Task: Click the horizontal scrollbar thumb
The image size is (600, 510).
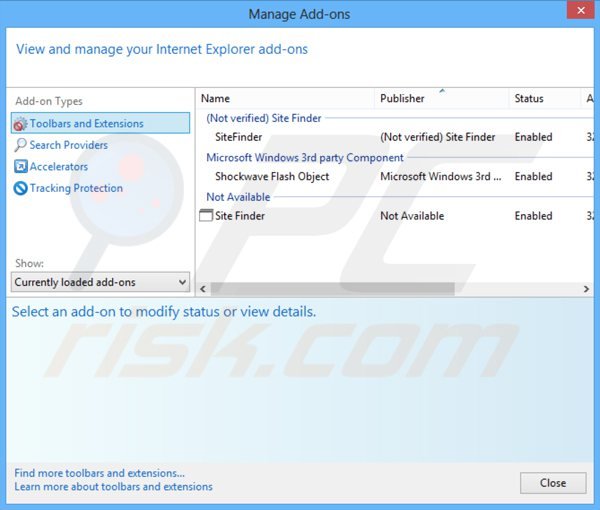Action: [333, 289]
